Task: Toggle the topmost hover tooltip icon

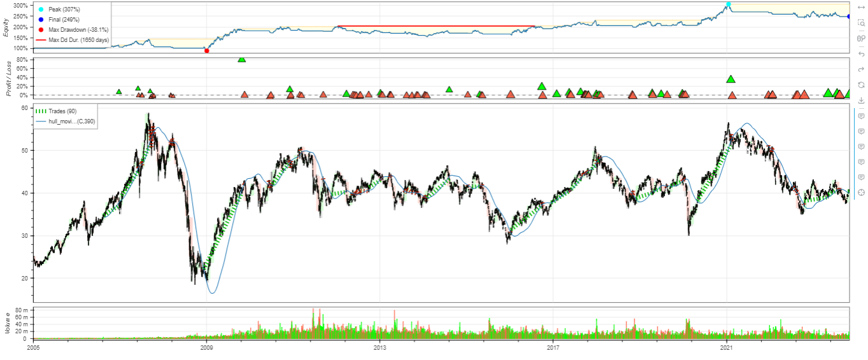Action: coord(862,116)
